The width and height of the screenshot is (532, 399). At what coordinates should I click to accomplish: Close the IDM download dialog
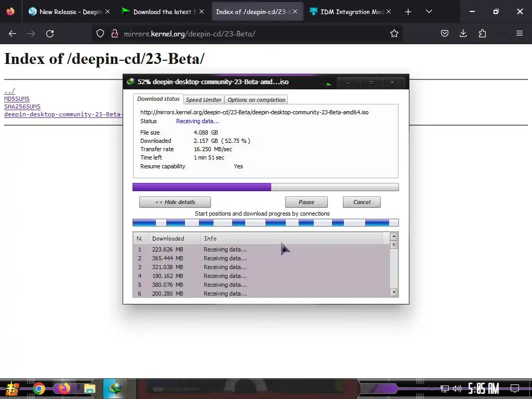point(392,83)
